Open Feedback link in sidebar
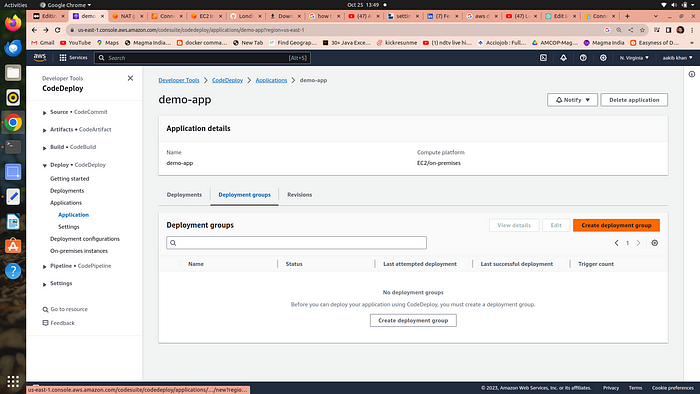700x394 pixels. [58, 323]
